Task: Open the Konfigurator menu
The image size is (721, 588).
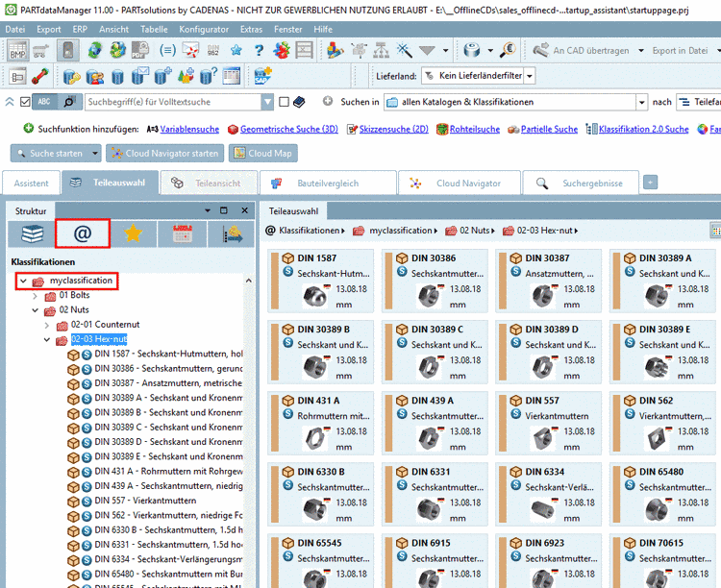Action: 204,29
